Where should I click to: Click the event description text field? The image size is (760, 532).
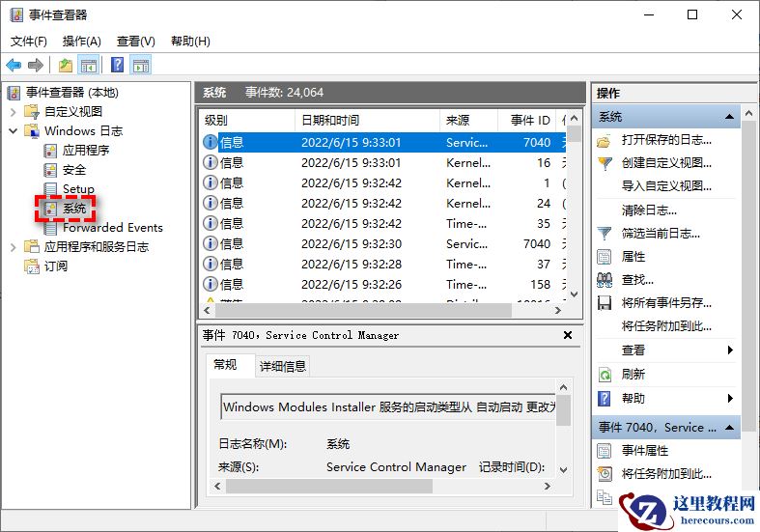pyautogui.click(x=389, y=407)
